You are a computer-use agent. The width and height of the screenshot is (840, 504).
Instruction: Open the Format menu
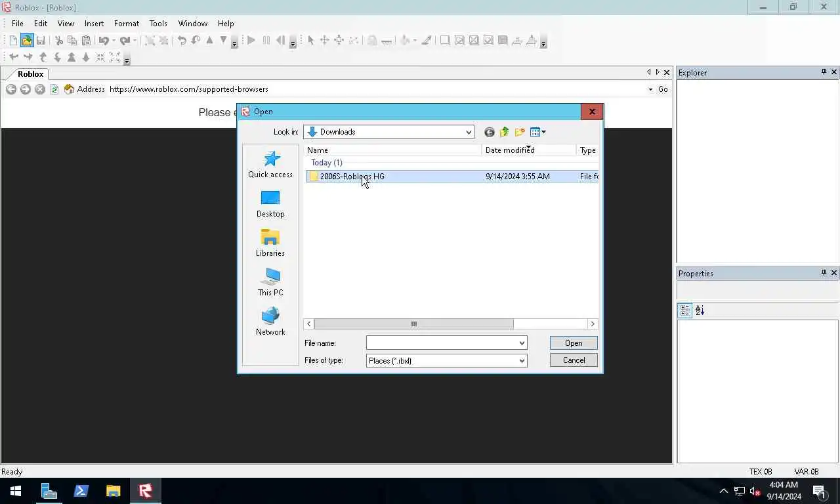click(127, 24)
